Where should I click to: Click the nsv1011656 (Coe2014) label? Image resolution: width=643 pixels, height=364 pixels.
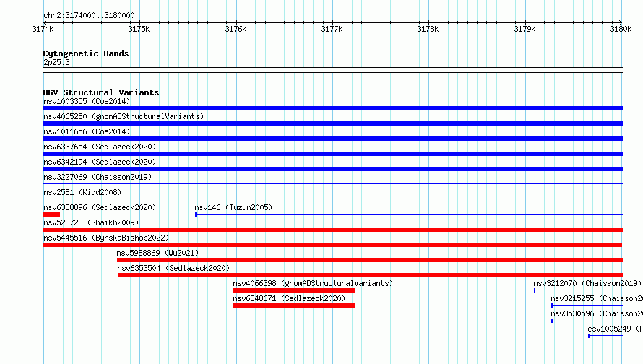[x=87, y=131]
